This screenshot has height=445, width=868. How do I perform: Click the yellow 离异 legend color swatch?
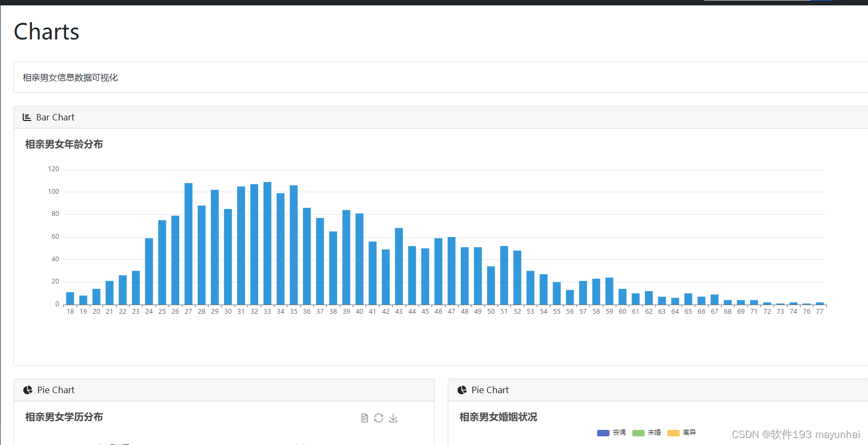tap(674, 433)
